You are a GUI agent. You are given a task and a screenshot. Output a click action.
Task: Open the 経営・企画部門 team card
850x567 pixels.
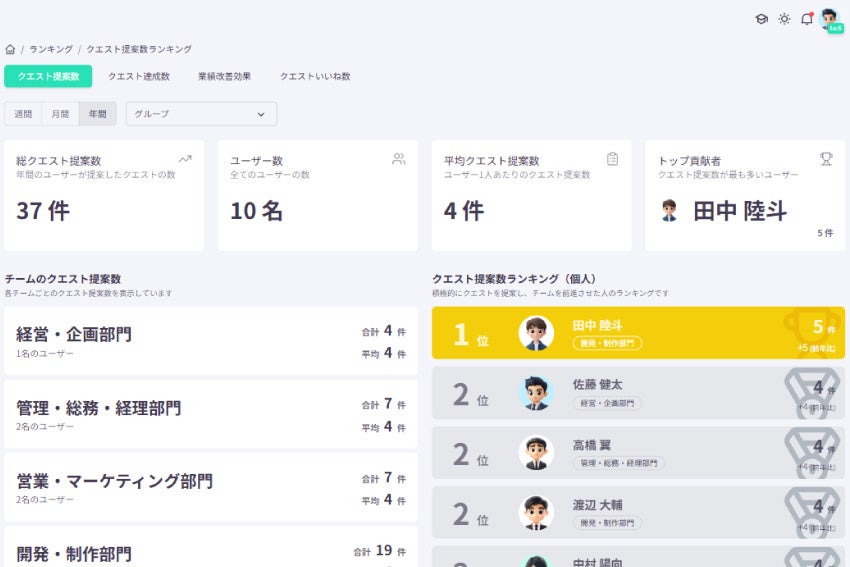click(x=211, y=341)
